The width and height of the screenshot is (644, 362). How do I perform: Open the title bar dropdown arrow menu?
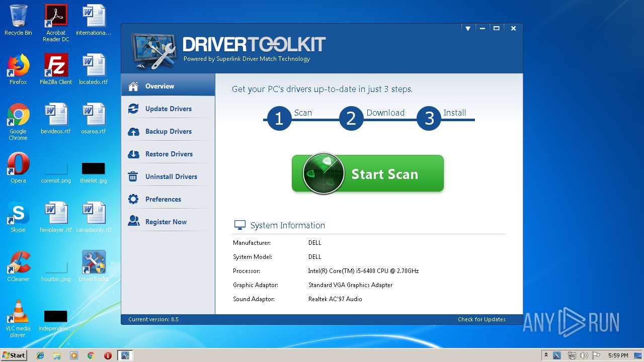tap(468, 29)
